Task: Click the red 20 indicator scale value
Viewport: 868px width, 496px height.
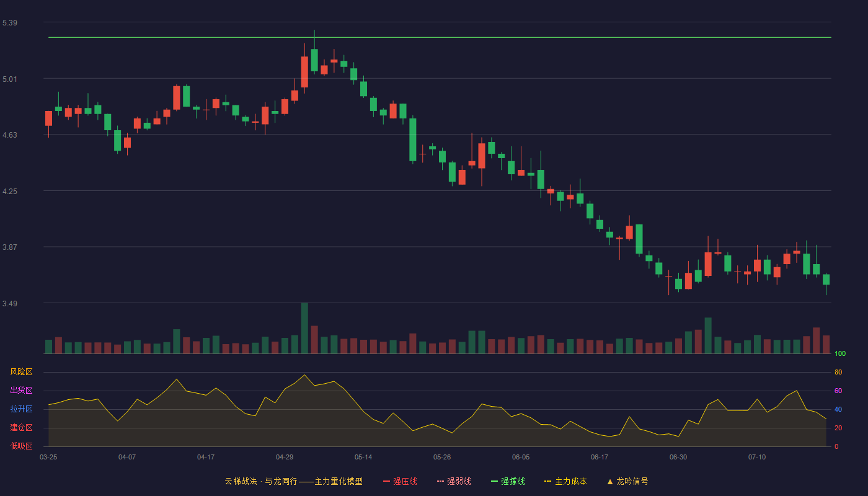Action: pos(838,428)
